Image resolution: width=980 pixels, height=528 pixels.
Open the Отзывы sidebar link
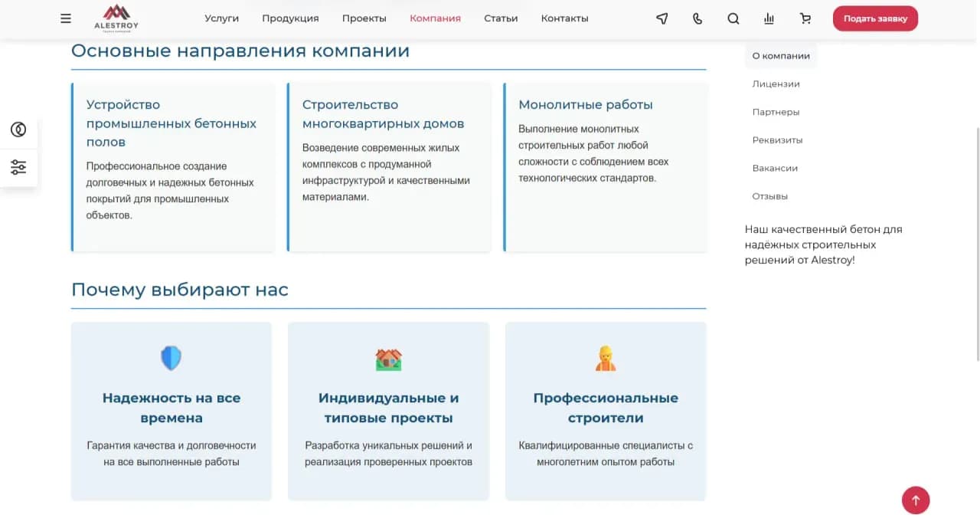pos(769,196)
